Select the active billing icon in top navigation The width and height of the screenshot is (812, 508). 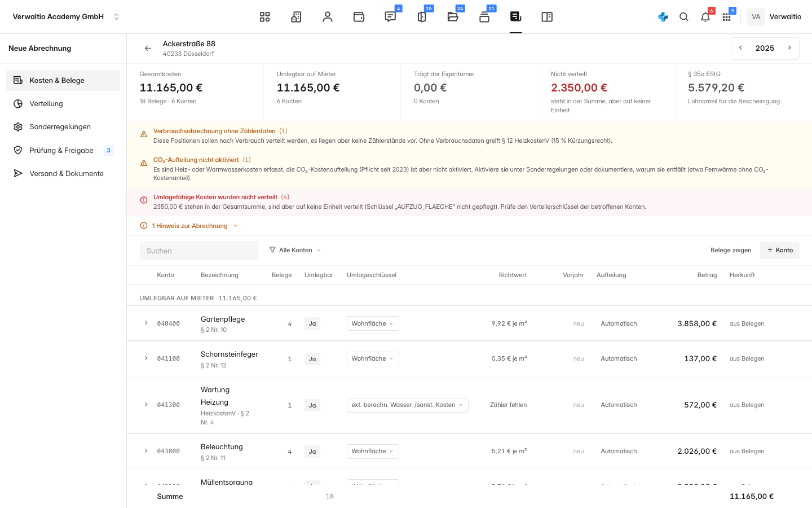(515, 17)
